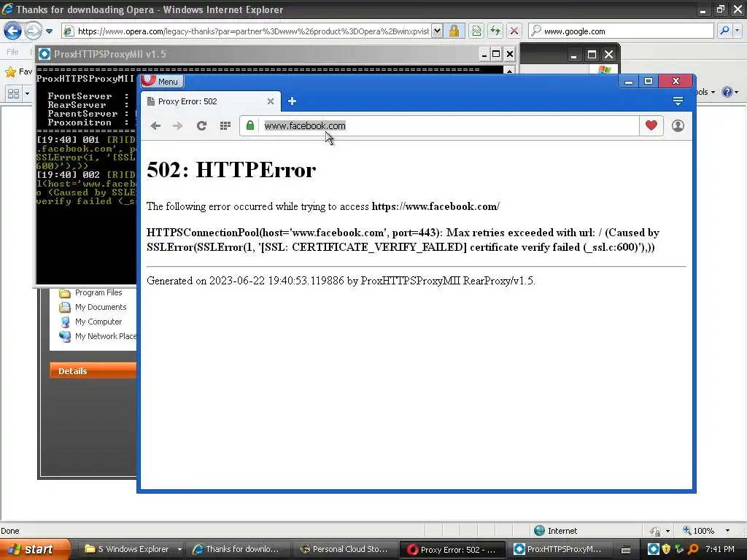The width and height of the screenshot is (747, 560).
Task: Click the keyboard tray icon
Action: 626,550
